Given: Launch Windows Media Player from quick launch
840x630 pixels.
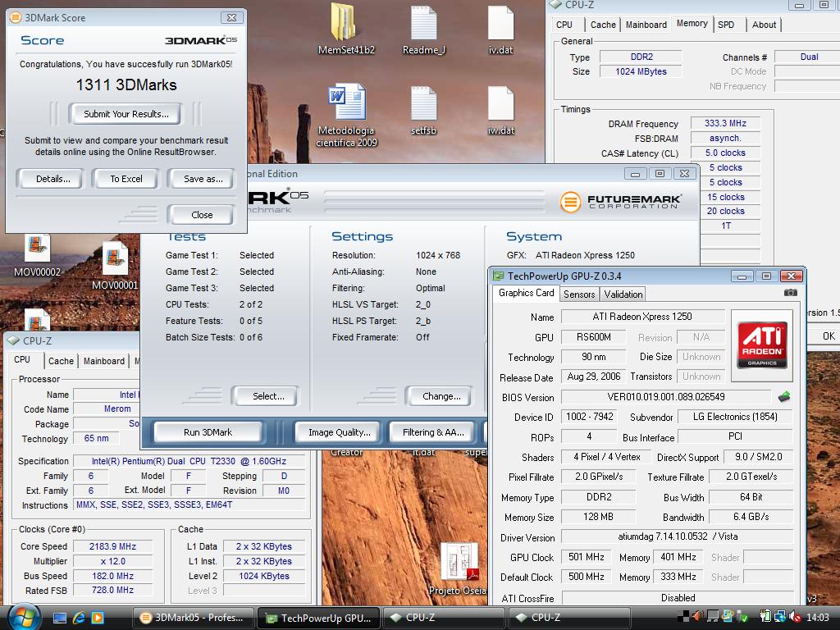Looking at the screenshot, I should pyautogui.click(x=98, y=618).
